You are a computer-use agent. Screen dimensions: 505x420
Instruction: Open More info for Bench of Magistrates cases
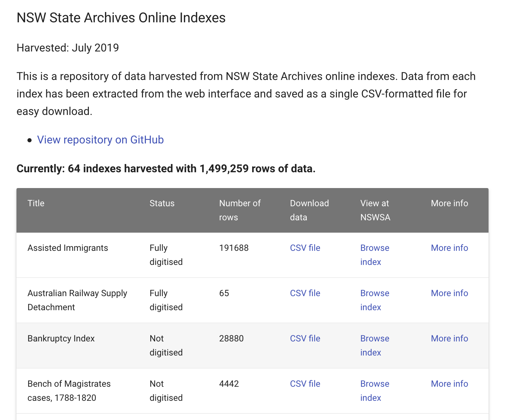tap(449, 384)
